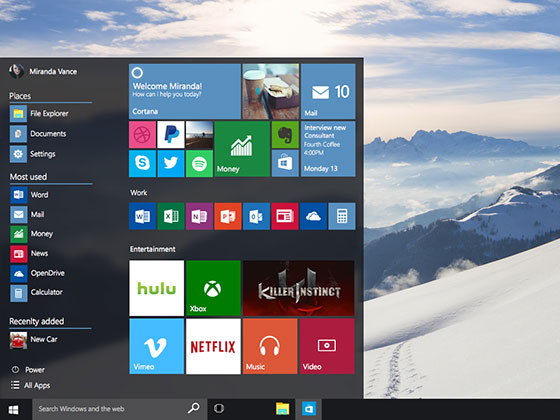The width and height of the screenshot is (560, 420).
Task: Open the Money live tile
Action: tap(242, 149)
